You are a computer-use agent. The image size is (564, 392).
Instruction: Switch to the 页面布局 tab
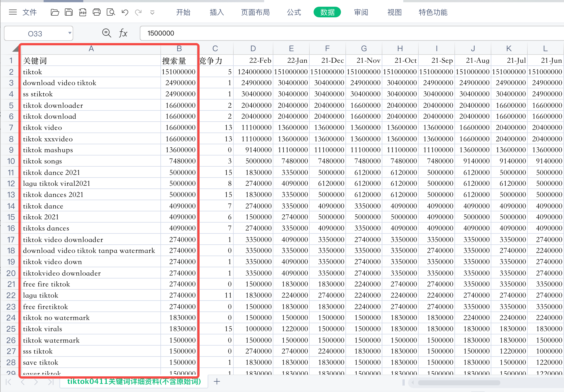pos(255,12)
